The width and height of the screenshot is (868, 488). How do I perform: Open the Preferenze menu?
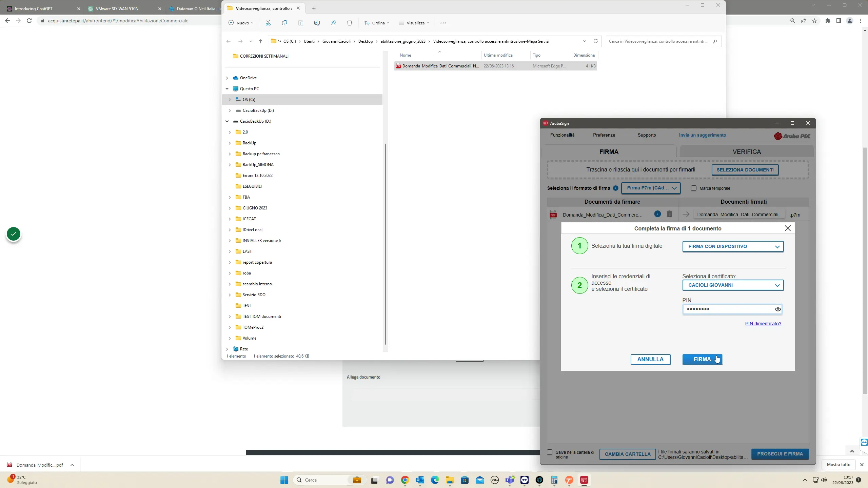pos(604,135)
